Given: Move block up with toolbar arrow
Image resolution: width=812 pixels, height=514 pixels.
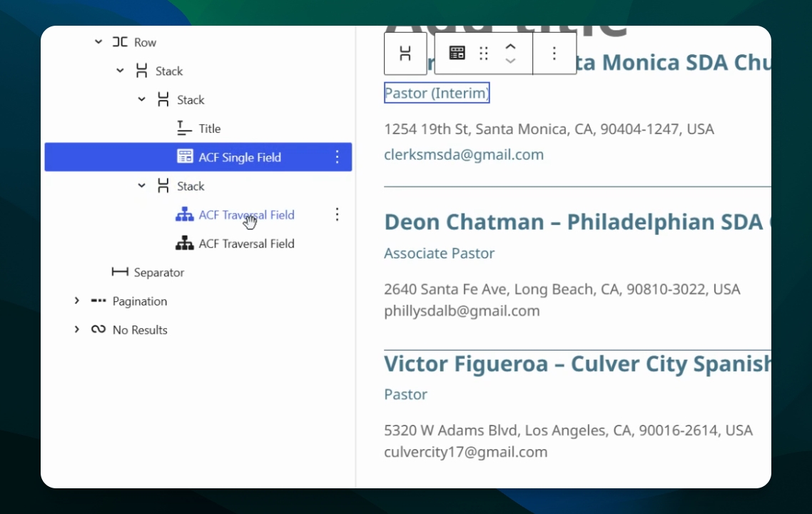Looking at the screenshot, I should pyautogui.click(x=511, y=46).
